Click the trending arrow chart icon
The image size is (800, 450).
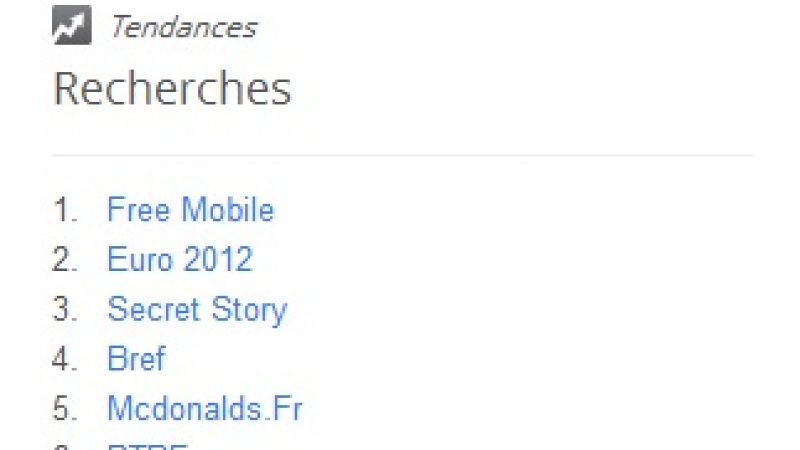tap(71, 27)
